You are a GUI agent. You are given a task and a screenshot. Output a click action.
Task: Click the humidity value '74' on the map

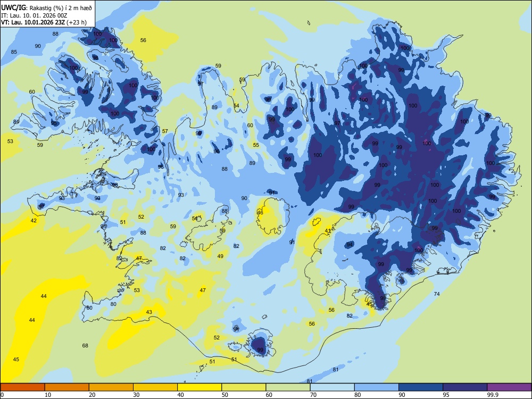(437, 294)
